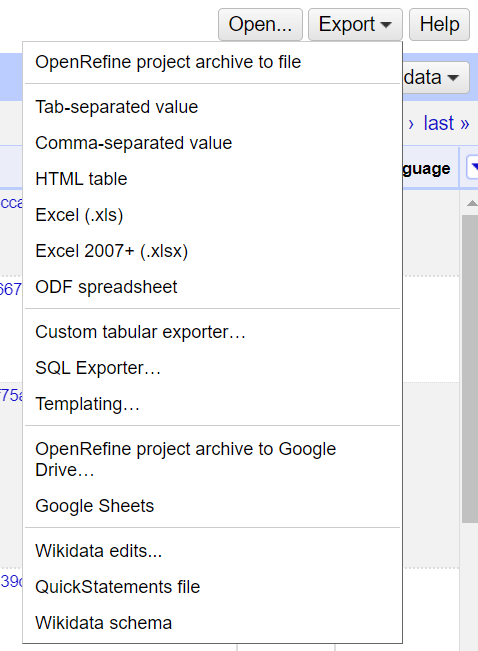The height and width of the screenshot is (651, 478).
Task: Select OpenRefine project archive to file
Action: click(x=212, y=62)
